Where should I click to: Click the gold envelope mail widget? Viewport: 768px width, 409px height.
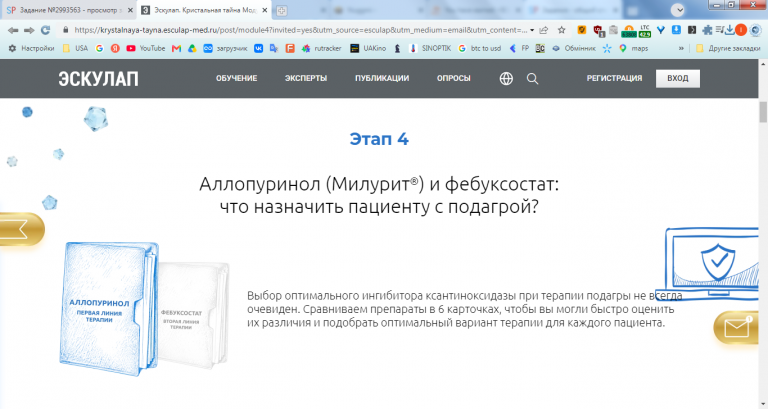pos(737,327)
